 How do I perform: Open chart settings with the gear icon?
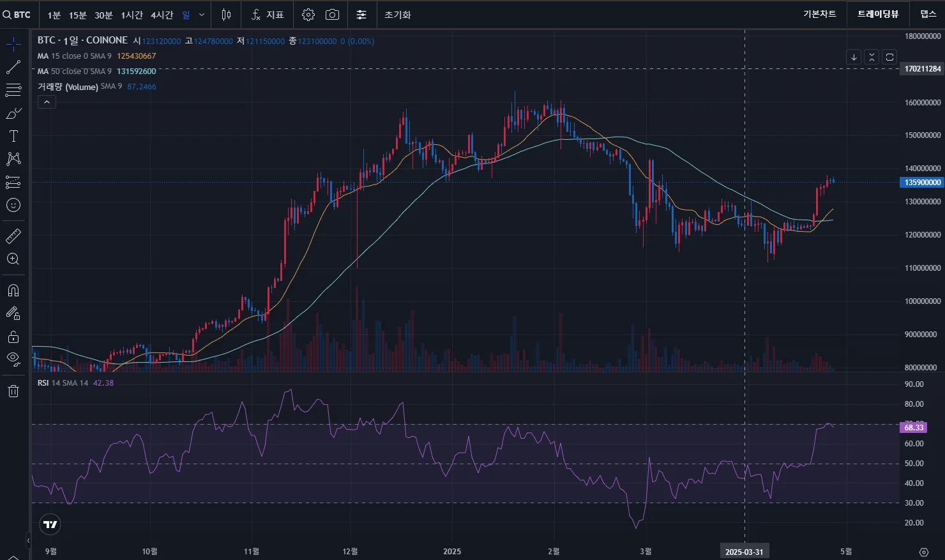point(308,15)
